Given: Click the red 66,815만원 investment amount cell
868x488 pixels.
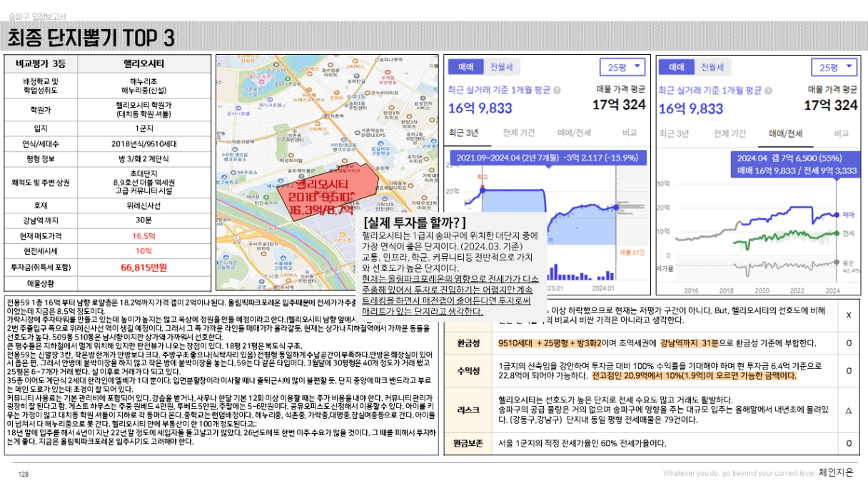Looking at the screenshot, I should point(143,268).
